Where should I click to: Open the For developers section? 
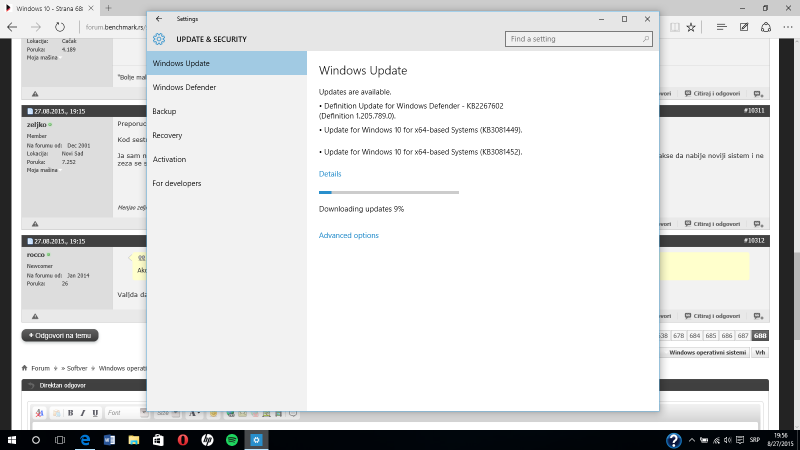227,183
